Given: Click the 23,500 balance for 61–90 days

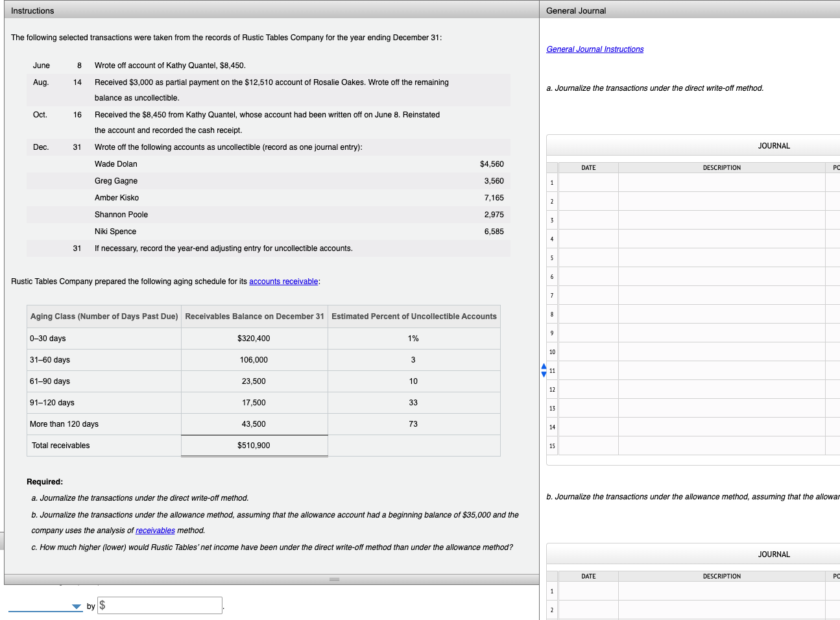Looking at the screenshot, I should pos(254,381).
